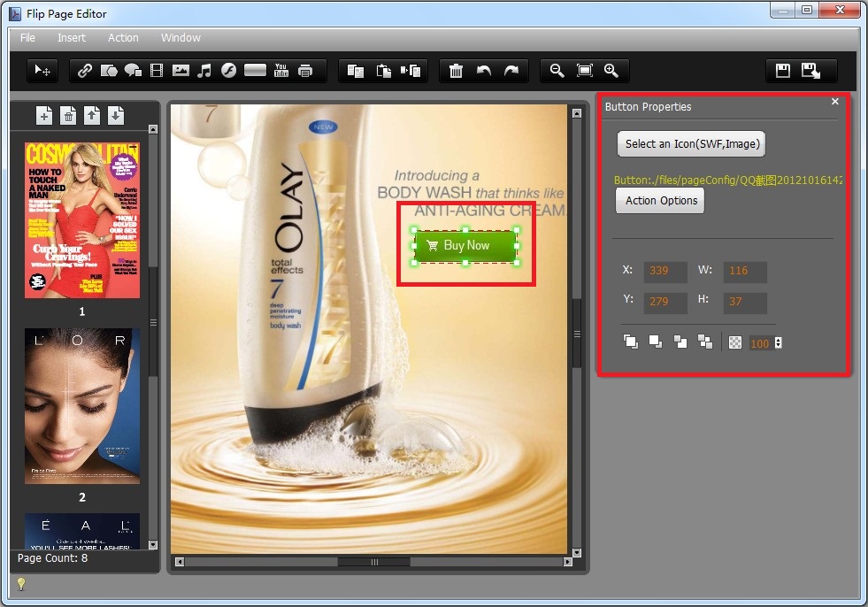Click the H height field
The height and width of the screenshot is (607, 868).
745,302
